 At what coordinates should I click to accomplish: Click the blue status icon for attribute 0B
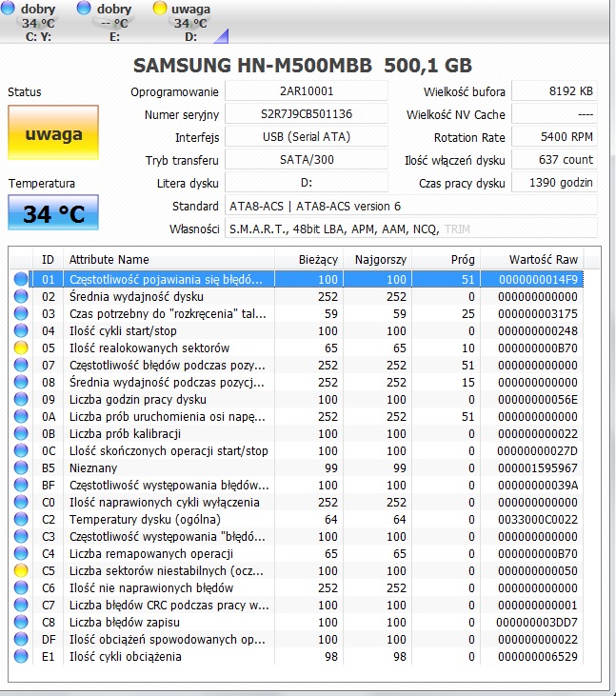(21, 433)
